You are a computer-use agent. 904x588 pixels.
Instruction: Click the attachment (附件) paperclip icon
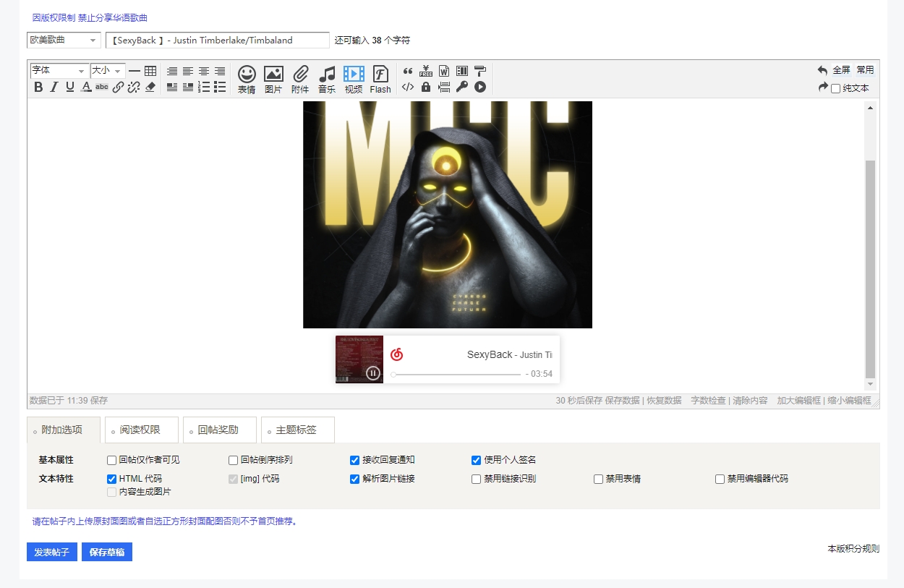click(x=300, y=79)
